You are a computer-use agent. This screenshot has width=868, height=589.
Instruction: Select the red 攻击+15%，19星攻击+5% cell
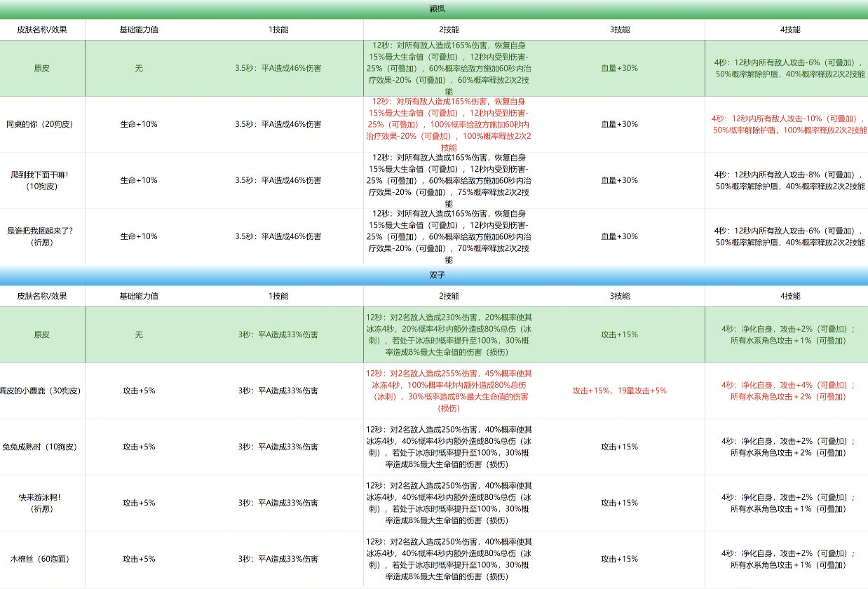pos(619,391)
